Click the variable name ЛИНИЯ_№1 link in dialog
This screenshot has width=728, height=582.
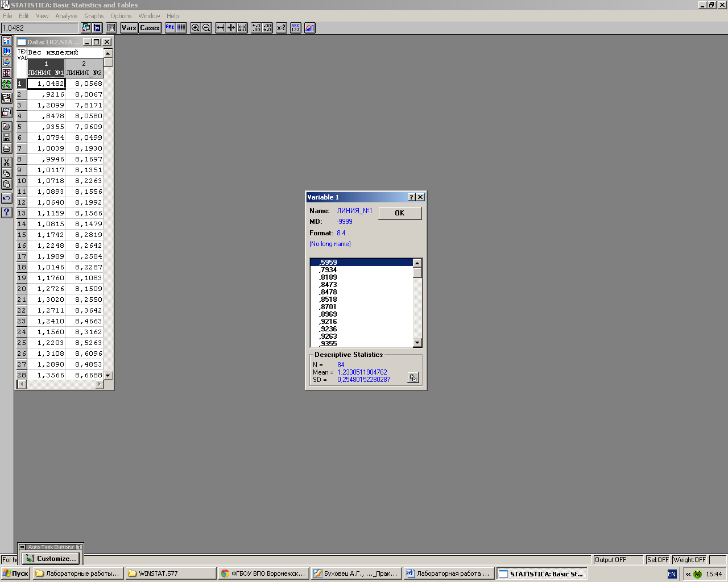pos(354,211)
